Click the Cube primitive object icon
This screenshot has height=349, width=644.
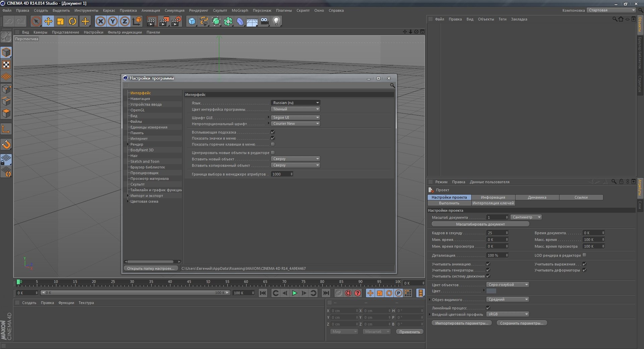[192, 21]
